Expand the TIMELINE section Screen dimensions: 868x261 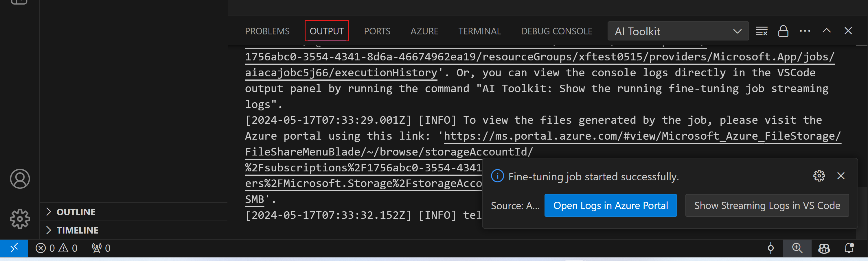[77, 230]
